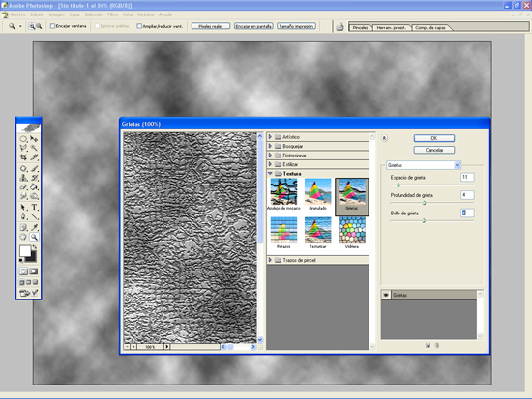Choose the Vidriera filter thumbnail
The image size is (532, 399).
click(x=352, y=233)
